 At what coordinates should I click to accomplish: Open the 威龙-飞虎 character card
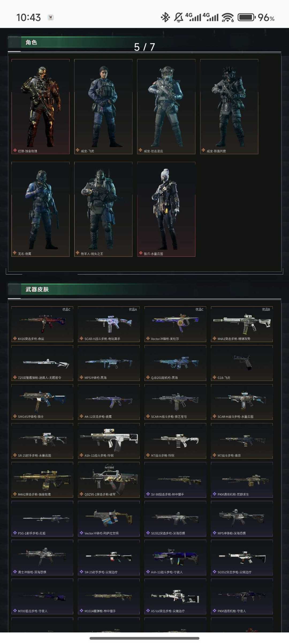point(103,107)
